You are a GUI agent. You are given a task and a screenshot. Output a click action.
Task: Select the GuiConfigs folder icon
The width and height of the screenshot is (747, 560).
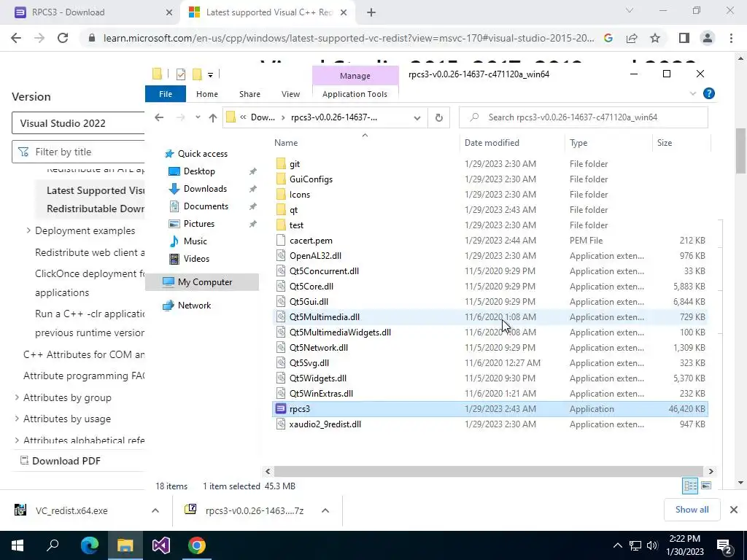point(281,179)
